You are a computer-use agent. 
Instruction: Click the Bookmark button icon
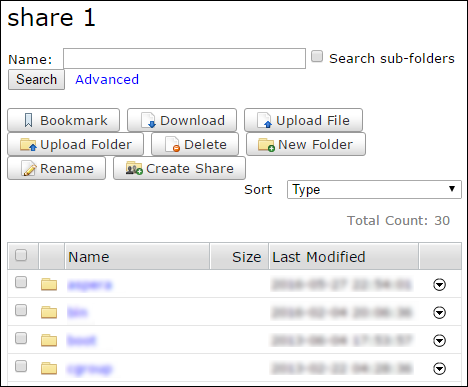29,120
